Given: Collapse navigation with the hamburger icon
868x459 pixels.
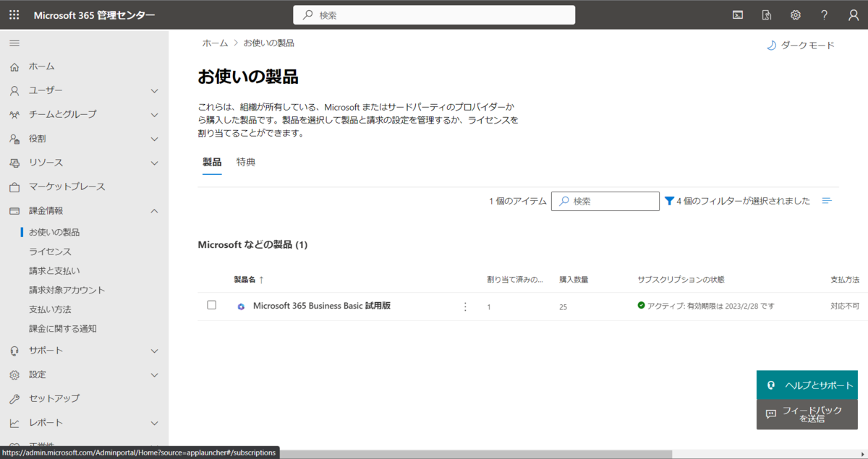Looking at the screenshot, I should [14, 43].
